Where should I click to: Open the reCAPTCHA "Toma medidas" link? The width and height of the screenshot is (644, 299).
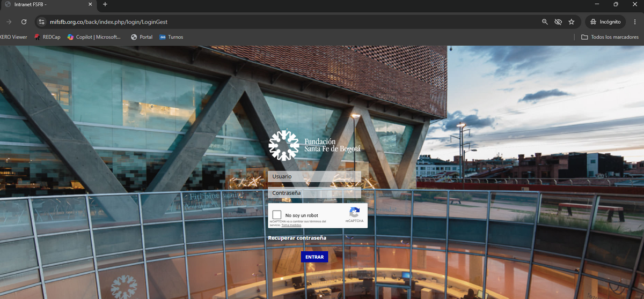[x=291, y=226]
